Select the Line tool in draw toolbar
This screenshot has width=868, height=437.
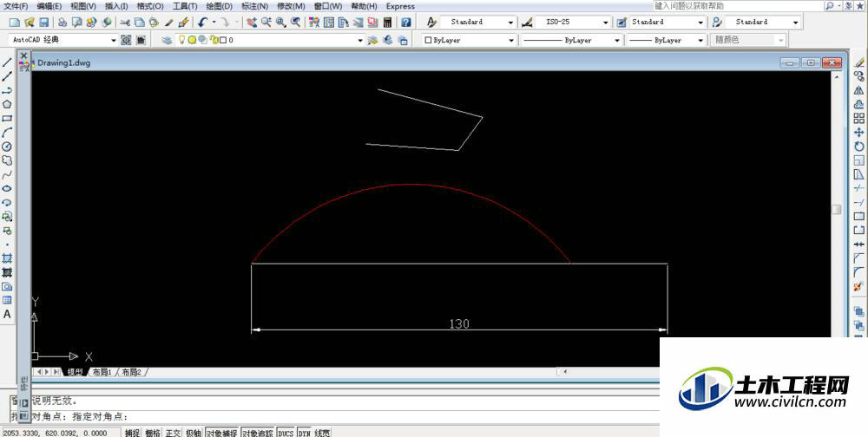(7, 62)
